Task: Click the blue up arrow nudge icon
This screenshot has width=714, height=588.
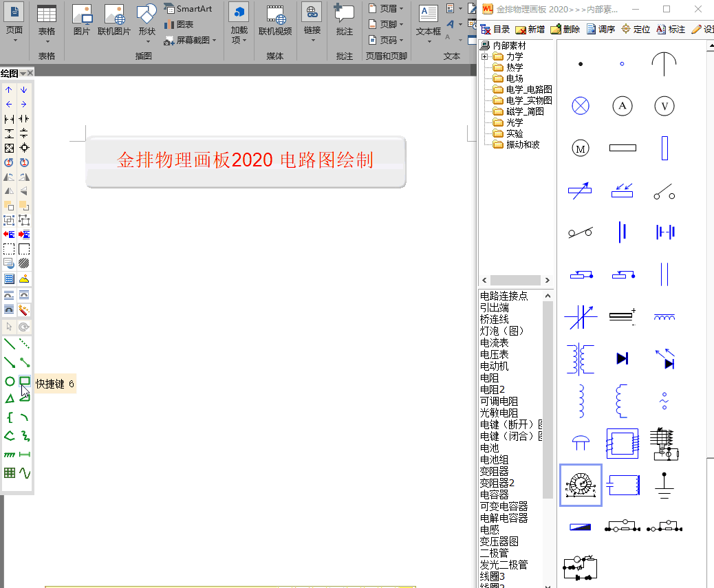Action: [x=9, y=90]
